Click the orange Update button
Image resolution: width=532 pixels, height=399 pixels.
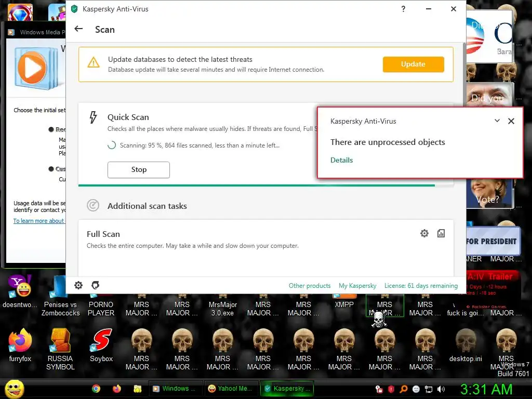click(x=413, y=64)
